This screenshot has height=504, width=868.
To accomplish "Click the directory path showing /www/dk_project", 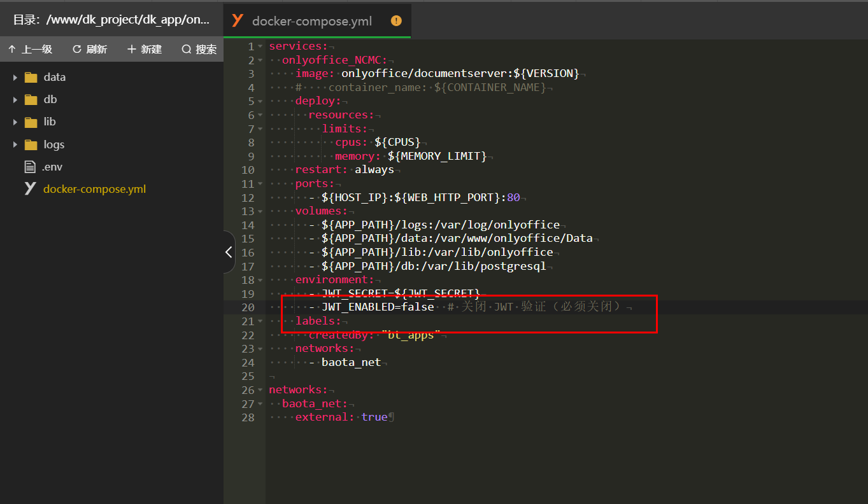I will (111, 20).
